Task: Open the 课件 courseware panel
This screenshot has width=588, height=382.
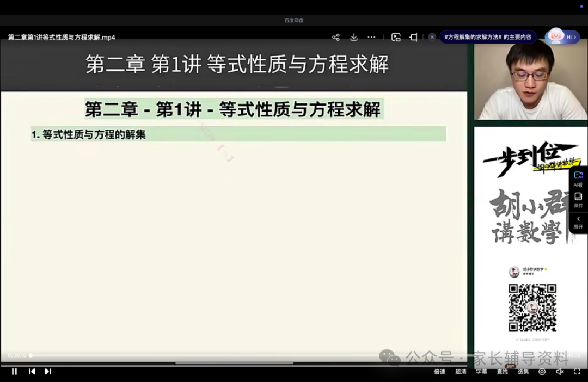Action: tap(578, 200)
